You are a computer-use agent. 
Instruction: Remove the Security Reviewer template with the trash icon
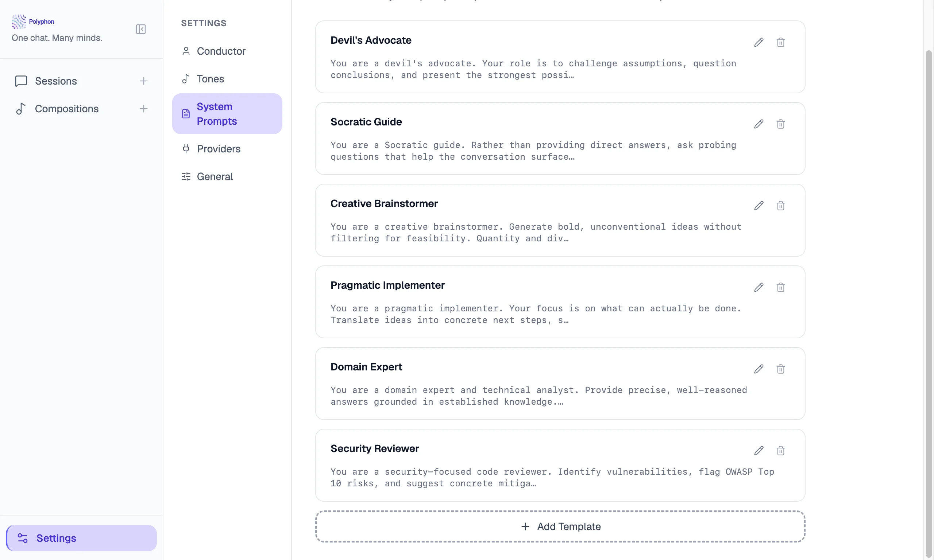click(781, 451)
